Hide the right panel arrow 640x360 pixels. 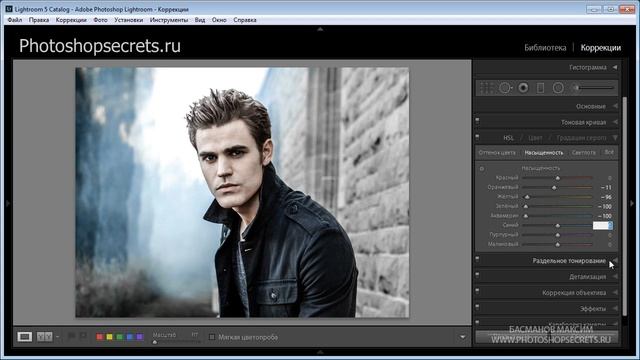(x=632, y=203)
